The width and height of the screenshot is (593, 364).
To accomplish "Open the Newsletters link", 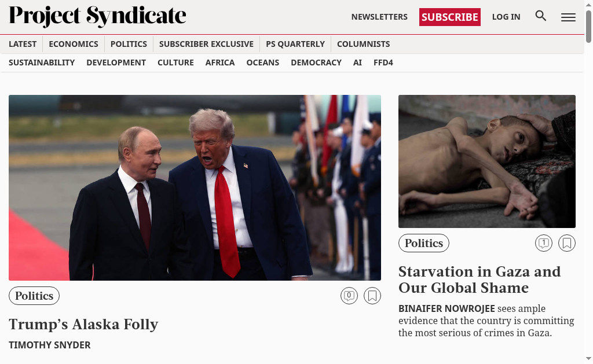I will (379, 17).
